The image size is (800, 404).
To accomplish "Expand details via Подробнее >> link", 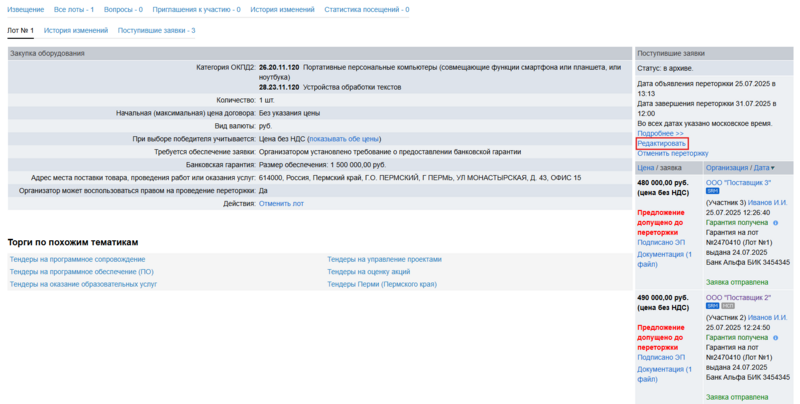I will [x=660, y=133].
